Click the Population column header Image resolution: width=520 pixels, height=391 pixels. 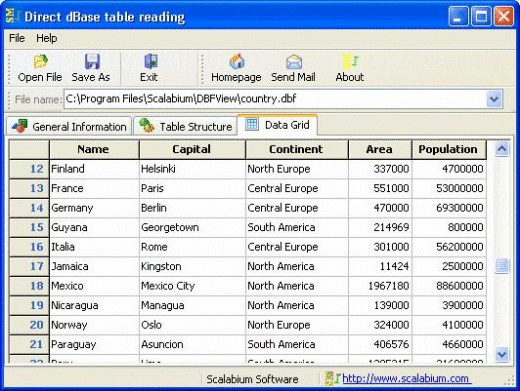(x=449, y=149)
